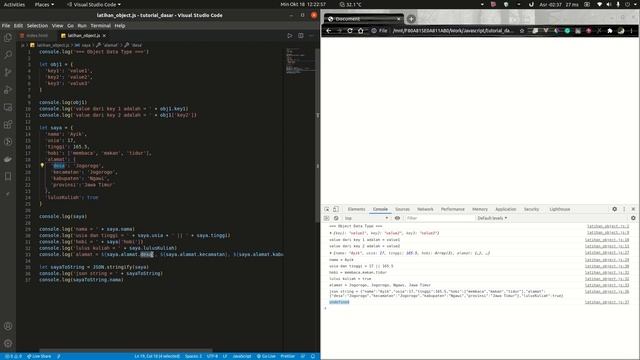The image size is (640, 360).
Task: Activate the DevTools inspect element picker
Action: [x=327, y=209]
